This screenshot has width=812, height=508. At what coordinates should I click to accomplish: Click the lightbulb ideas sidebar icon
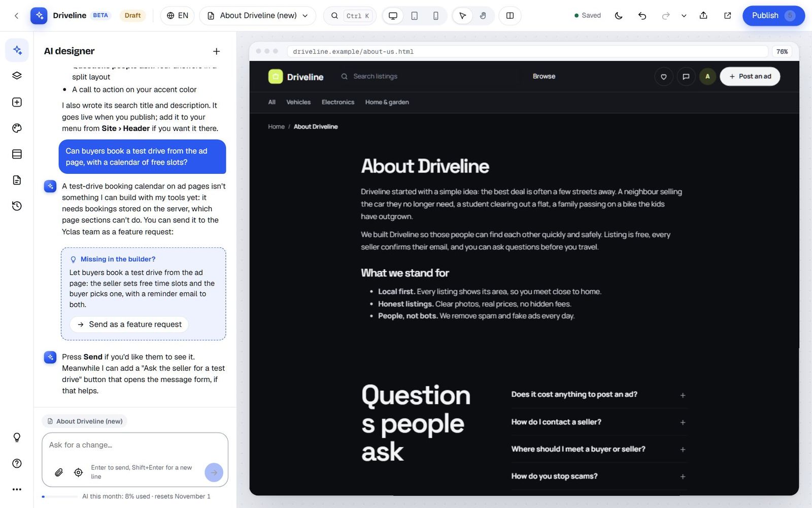(x=17, y=437)
